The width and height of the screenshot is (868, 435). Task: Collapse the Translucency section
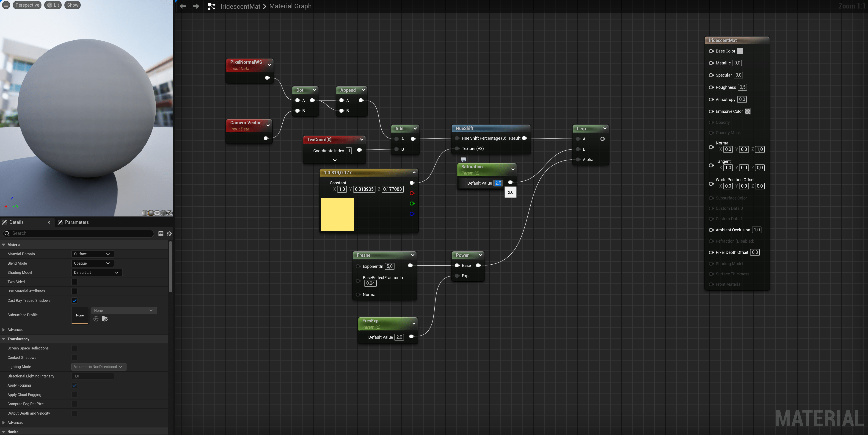coord(4,339)
